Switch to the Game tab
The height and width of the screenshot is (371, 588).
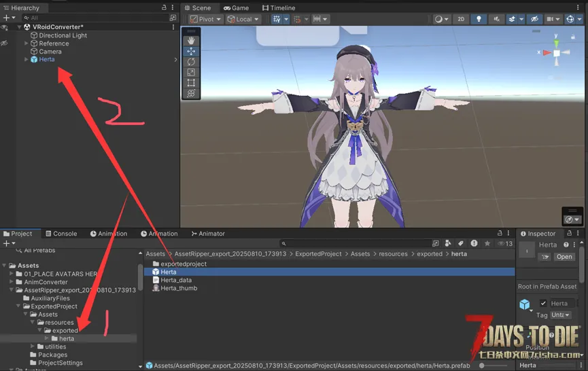[237, 8]
